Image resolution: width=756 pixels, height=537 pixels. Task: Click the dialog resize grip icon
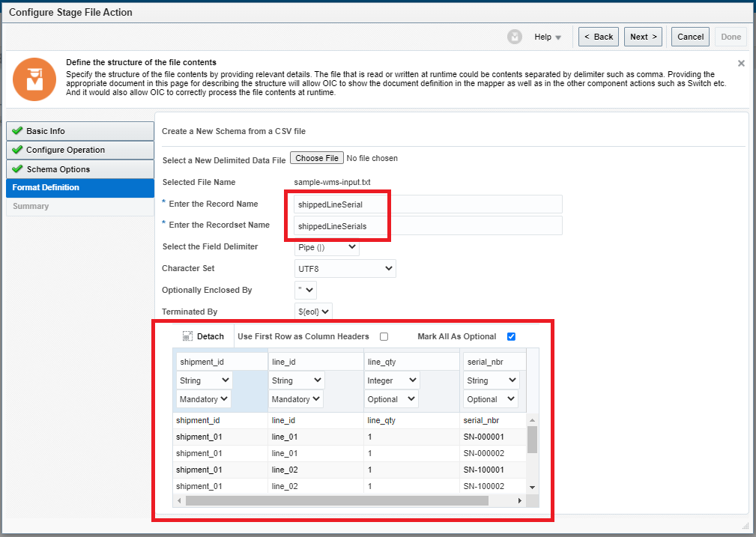[x=744, y=525]
